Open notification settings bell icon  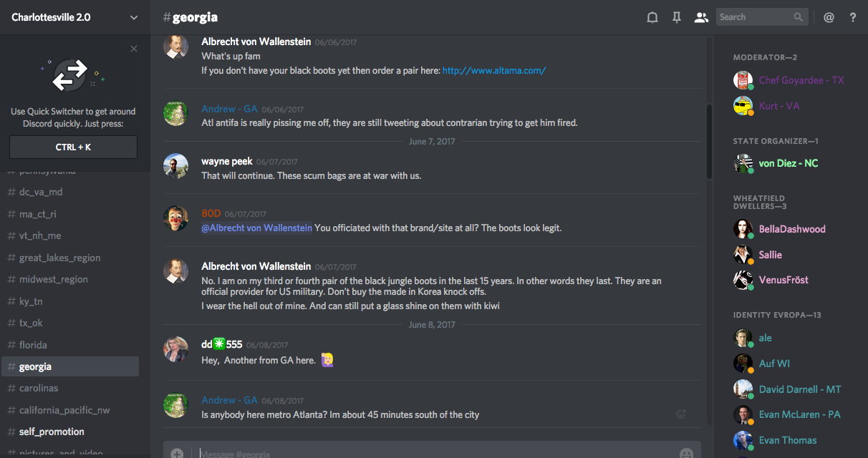pos(652,17)
